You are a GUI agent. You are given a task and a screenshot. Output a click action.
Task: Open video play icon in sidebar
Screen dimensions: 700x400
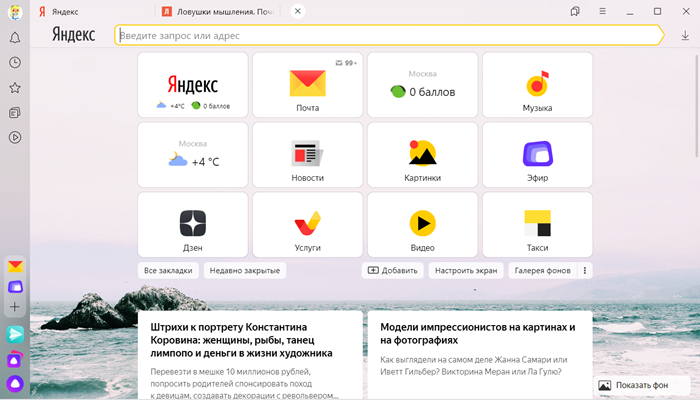coord(15,138)
